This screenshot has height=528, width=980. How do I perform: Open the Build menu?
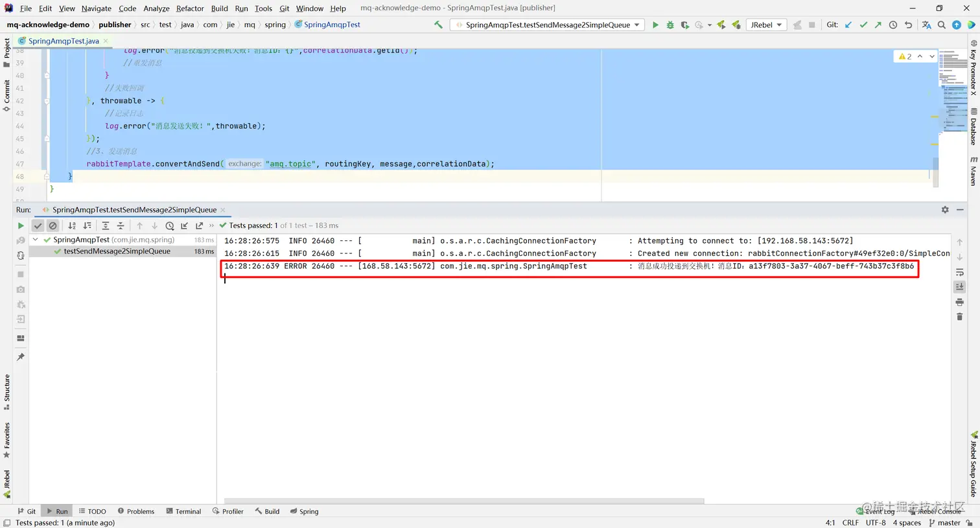pos(220,8)
